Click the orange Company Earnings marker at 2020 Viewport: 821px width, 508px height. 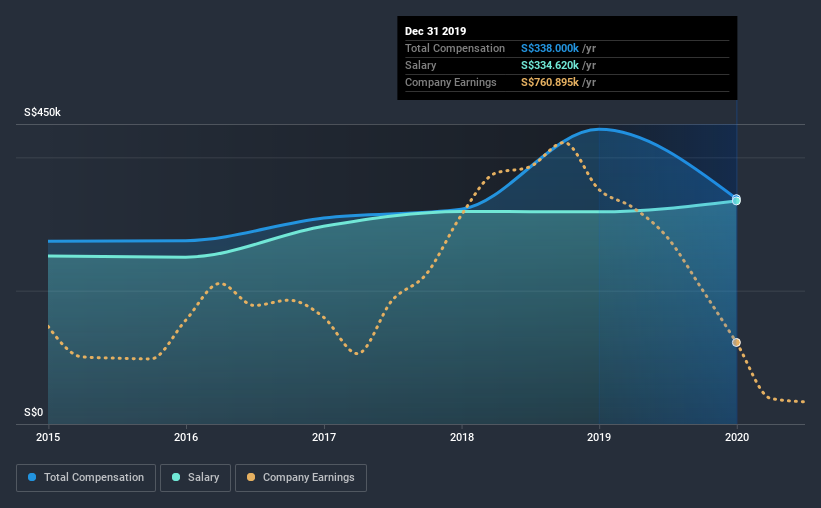(736, 343)
